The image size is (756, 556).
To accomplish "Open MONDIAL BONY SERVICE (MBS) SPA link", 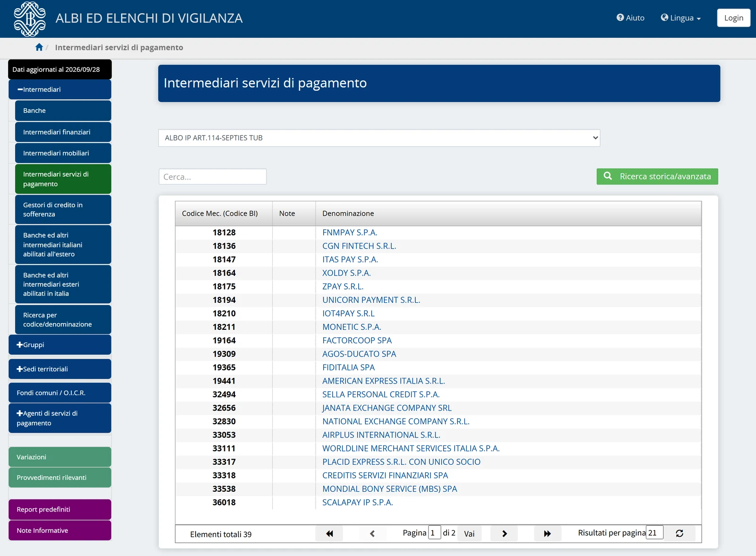I will pos(390,489).
